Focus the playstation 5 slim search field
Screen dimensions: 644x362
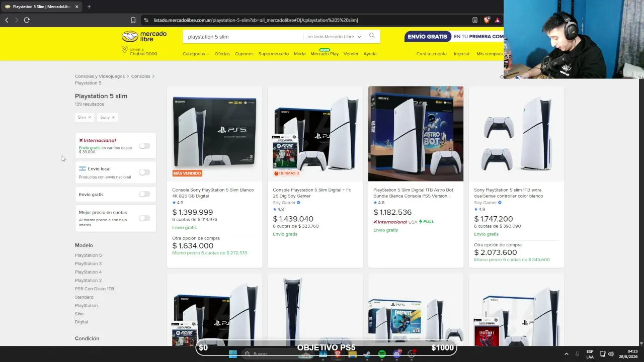(244, 37)
